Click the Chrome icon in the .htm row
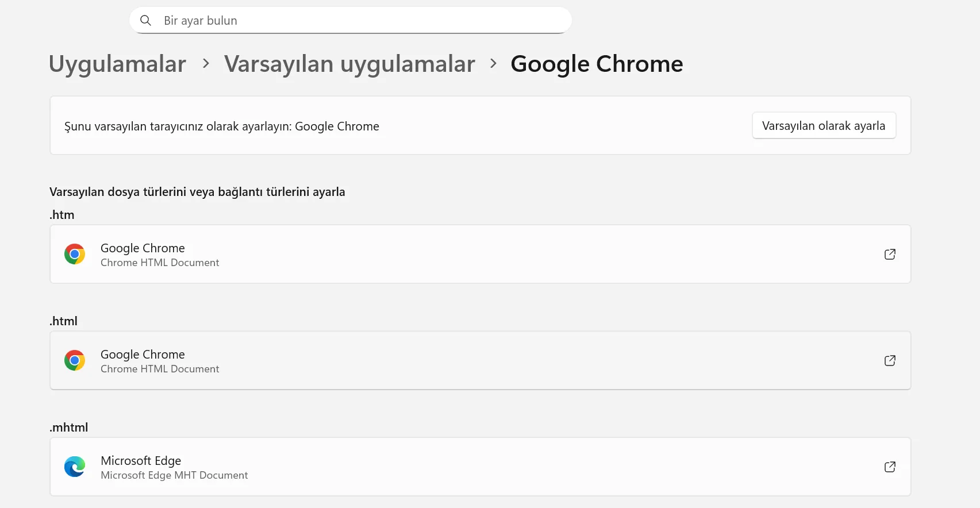Viewport: 980px width, 508px height. pyautogui.click(x=75, y=254)
